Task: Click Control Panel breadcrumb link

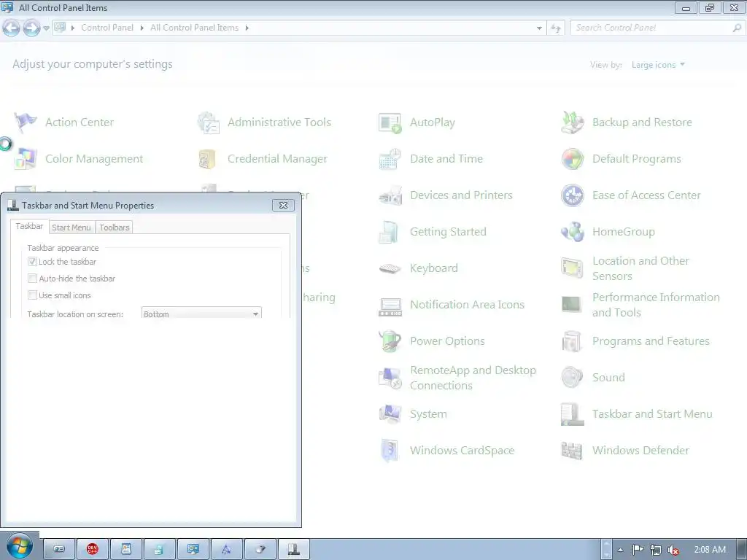Action: coord(107,28)
